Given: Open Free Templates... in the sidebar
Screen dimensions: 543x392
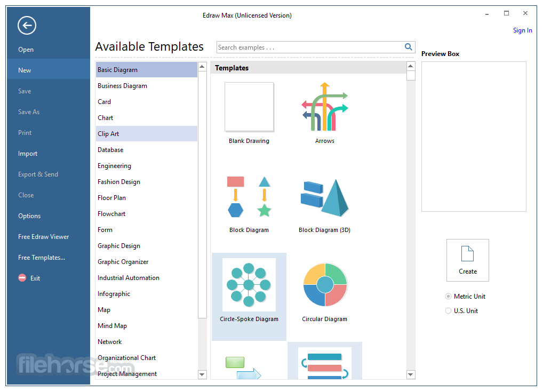Looking at the screenshot, I should pyautogui.click(x=42, y=257).
